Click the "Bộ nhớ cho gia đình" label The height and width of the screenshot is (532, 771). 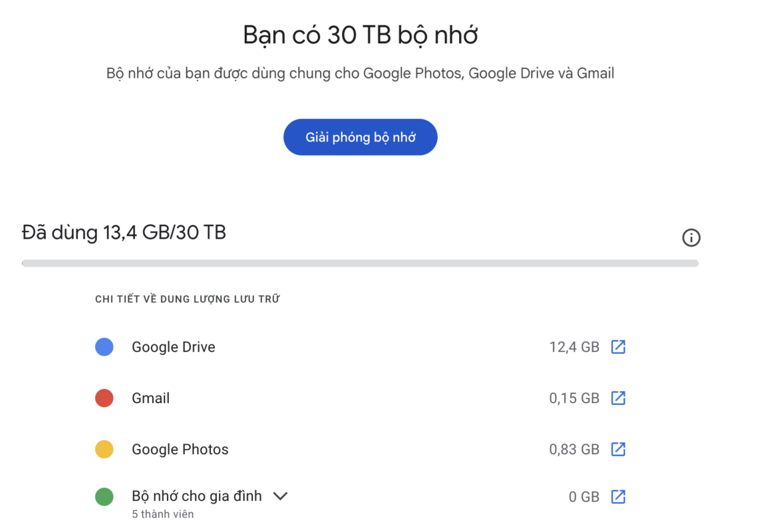[x=197, y=496]
